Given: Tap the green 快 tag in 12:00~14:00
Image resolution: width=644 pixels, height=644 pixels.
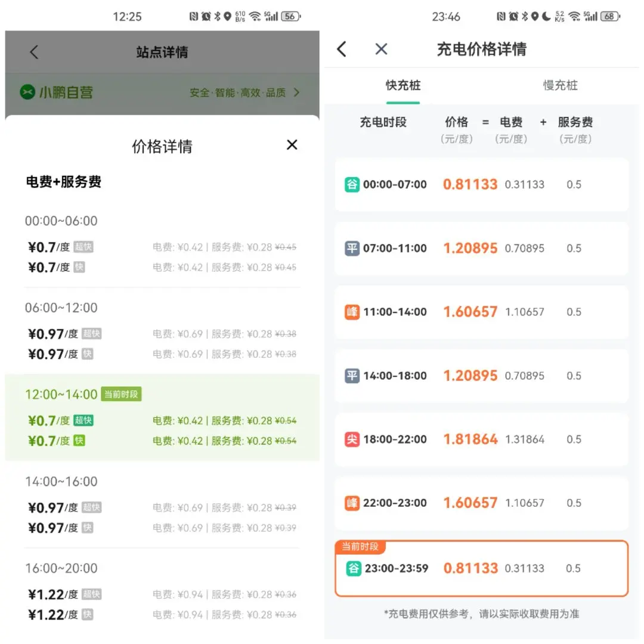Looking at the screenshot, I should pyautogui.click(x=79, y=441).
